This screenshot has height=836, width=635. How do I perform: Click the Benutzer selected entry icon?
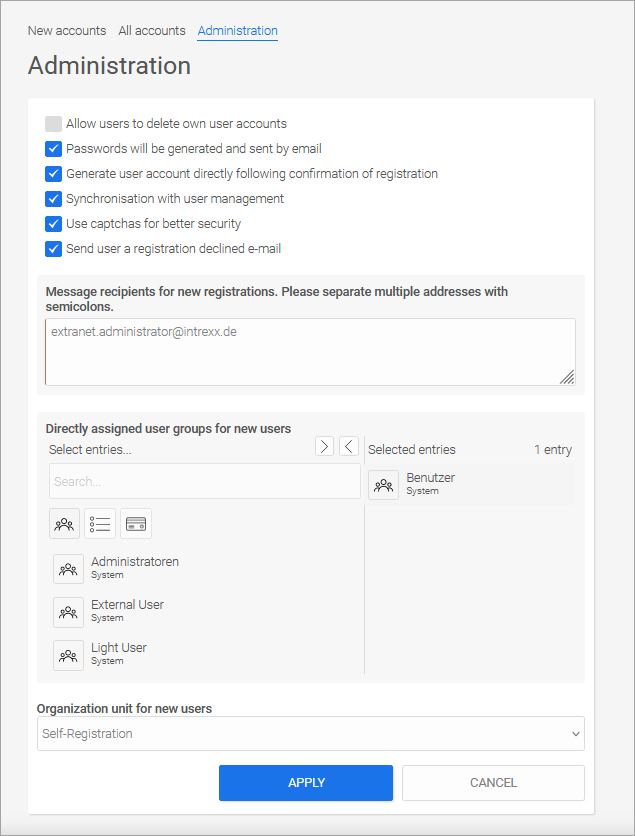(x=384, y=485)
